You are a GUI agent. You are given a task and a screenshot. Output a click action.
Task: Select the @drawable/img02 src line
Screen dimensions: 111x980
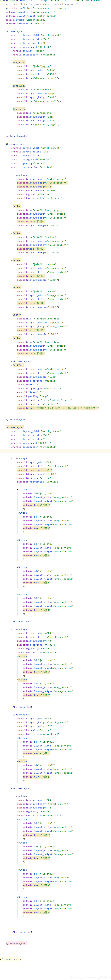pos(39,101)
